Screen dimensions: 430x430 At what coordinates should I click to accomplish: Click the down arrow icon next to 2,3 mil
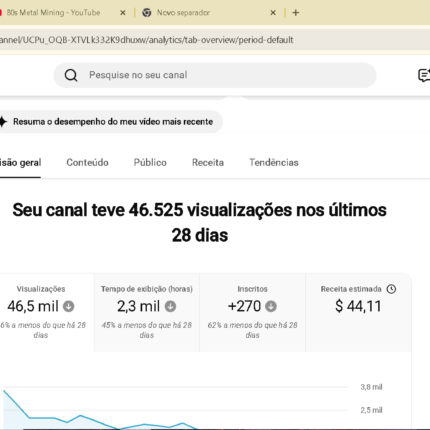click(170, 306)
